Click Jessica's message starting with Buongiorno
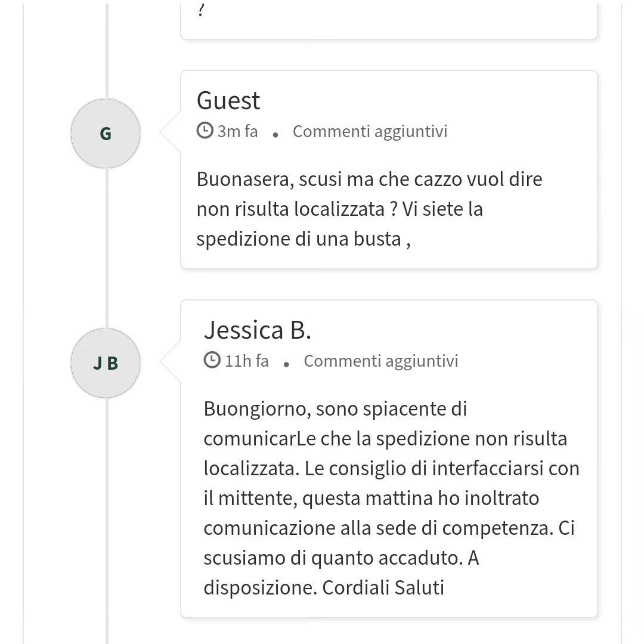 click(391, 498)
